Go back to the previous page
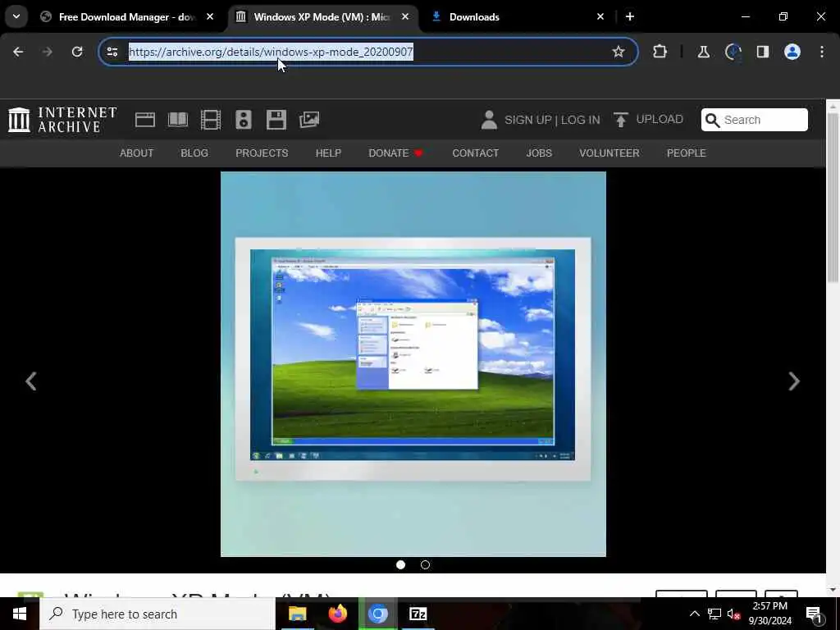The image size is (840, 630). 18,52
